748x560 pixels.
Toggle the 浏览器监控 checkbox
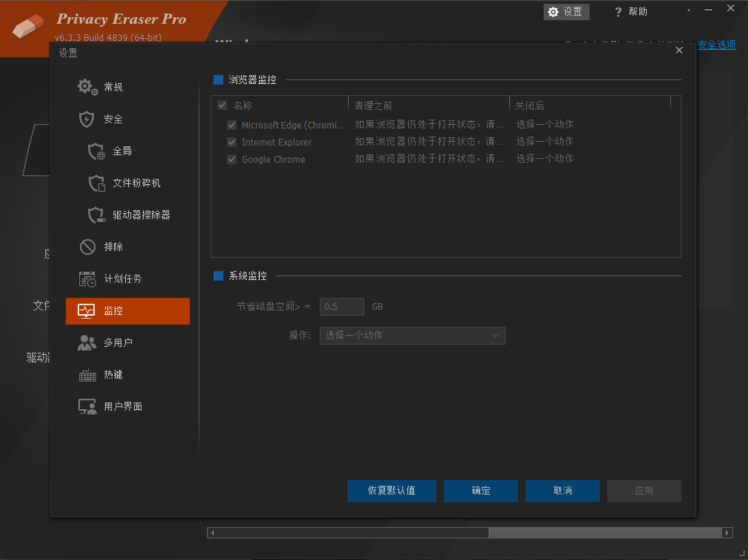pos(218,80)
